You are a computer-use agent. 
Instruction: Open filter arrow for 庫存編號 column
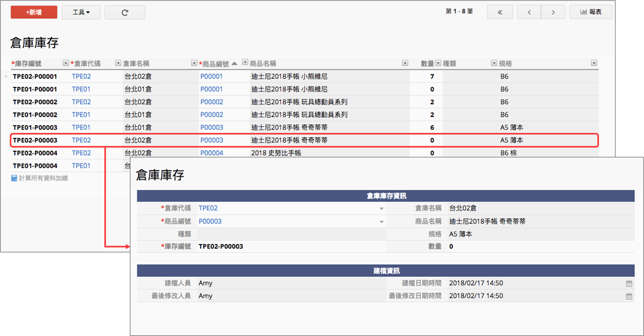pos(66,63)
